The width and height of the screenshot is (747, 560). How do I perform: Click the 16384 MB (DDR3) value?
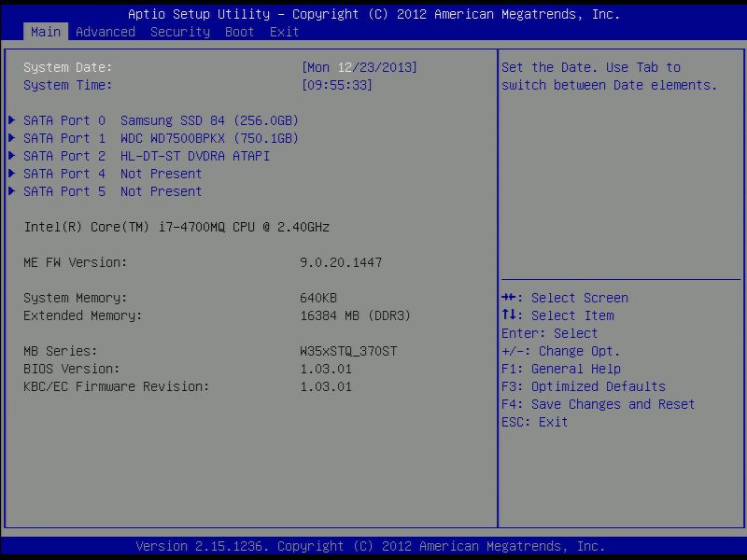coord(356,315)
